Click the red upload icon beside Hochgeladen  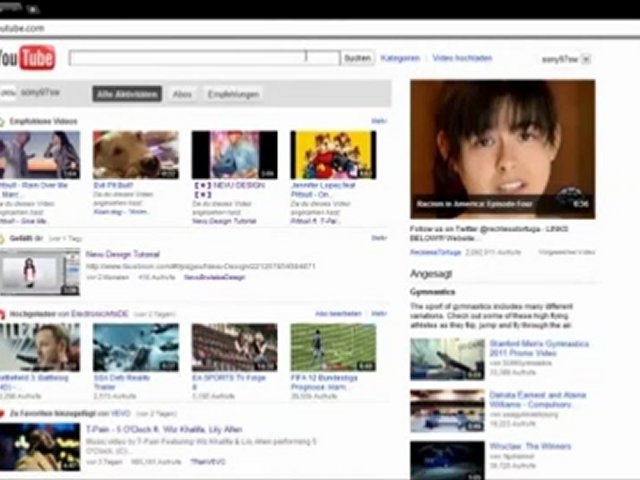click(x=3, y=314)
